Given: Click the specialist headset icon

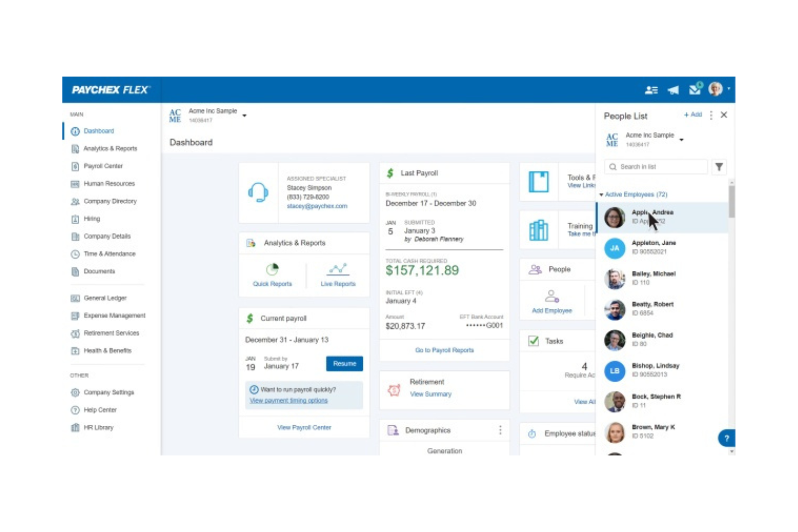Looking at the screenshot, I should (x=258, y=192).
